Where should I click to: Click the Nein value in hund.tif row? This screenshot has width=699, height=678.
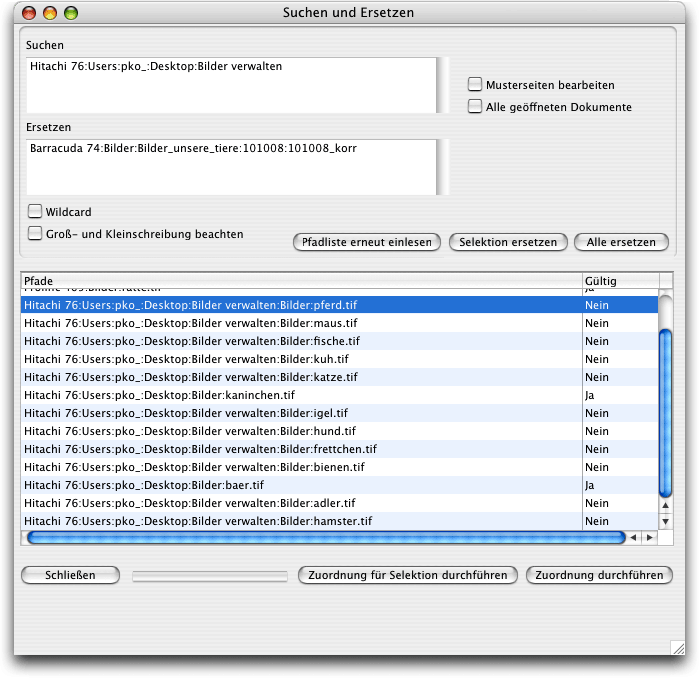[x=597, y=431]
